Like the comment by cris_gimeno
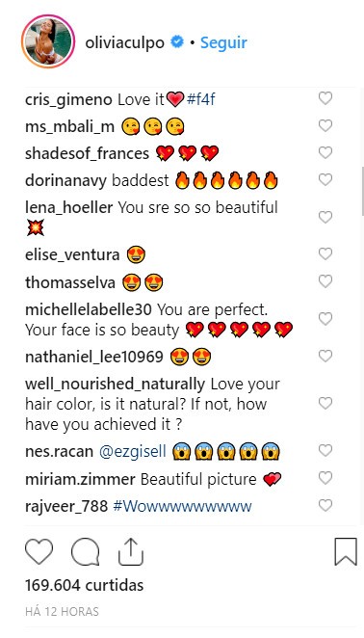Viewport: 364px width, 638px height. point(325,98)
